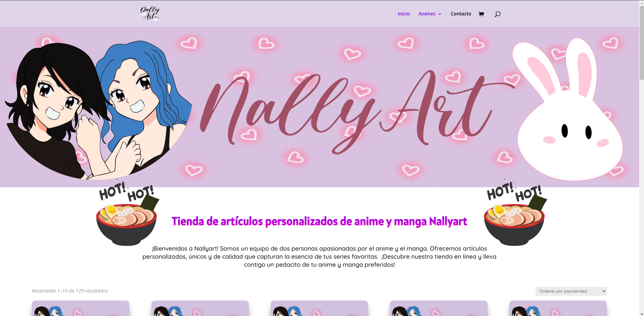The width and height of the screenshot is (644, 316).
Task: Open the third product thumbnail
Action: coord(319,308)
